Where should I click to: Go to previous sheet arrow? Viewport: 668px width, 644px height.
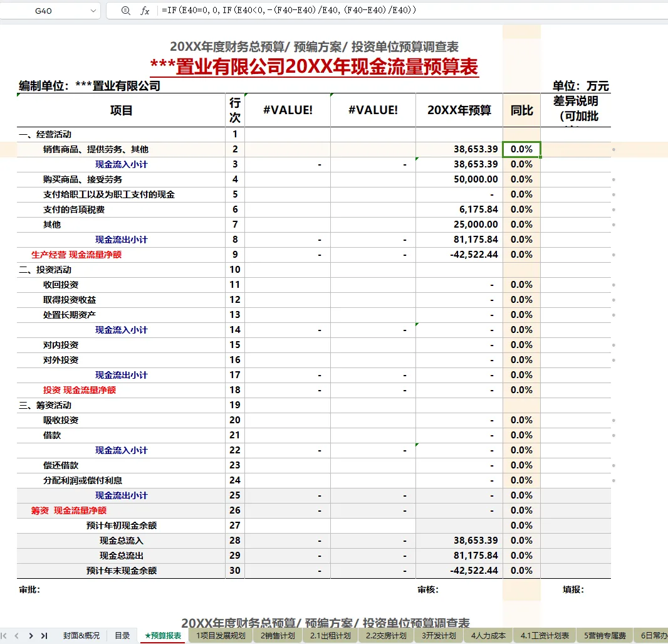point(17,635)
